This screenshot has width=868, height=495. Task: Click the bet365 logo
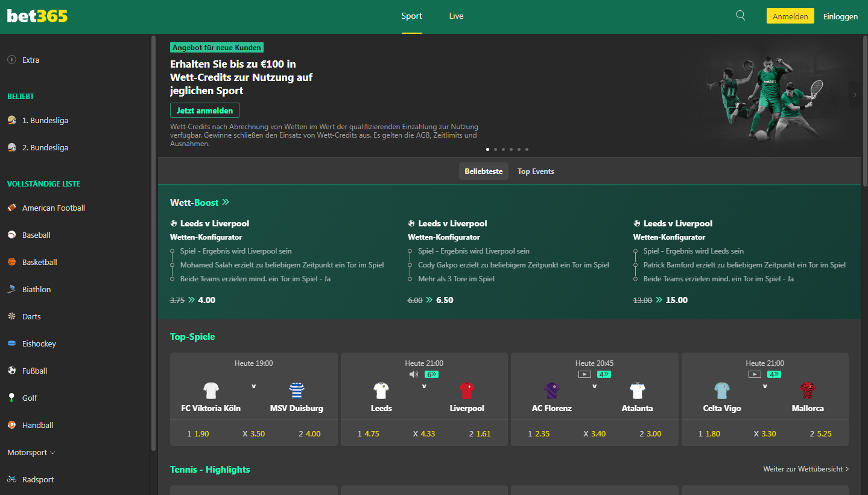(x=37, y=16)
